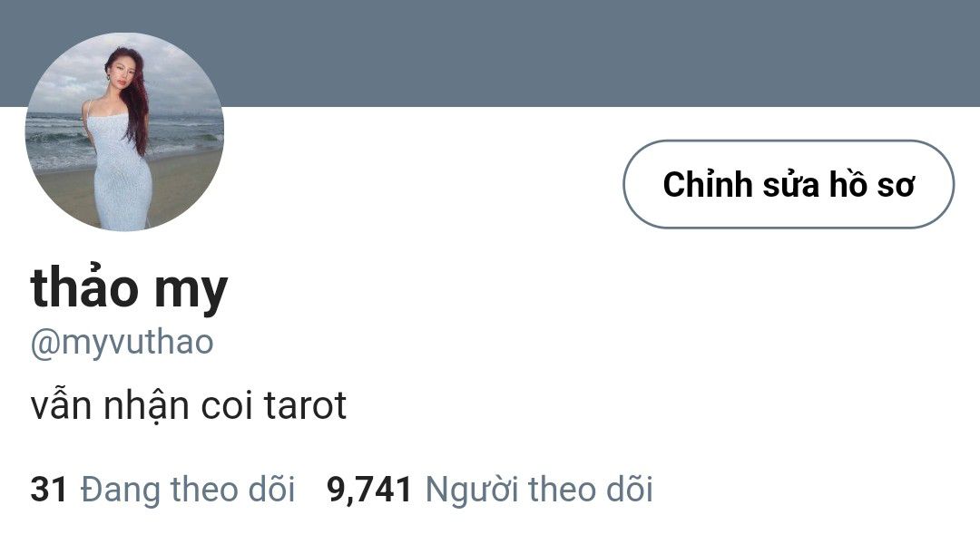Image resolution: width=980 pixels, height=544 pixels.
Task: Click the 9,741 followers number
Action: [369, 489]
